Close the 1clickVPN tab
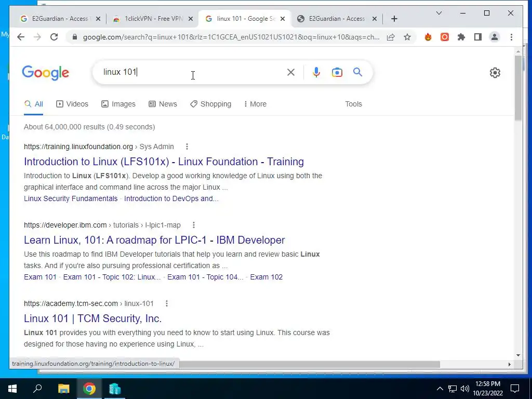Screen dimensions: 532x399 point(191,19)
